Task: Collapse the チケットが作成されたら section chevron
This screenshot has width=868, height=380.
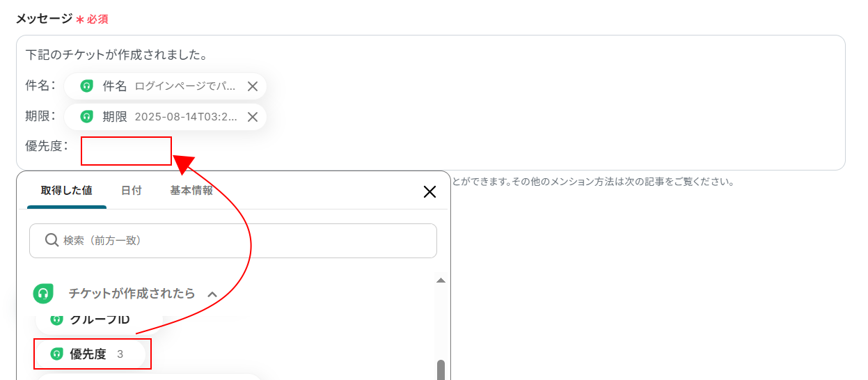Action: click(212, 294)
